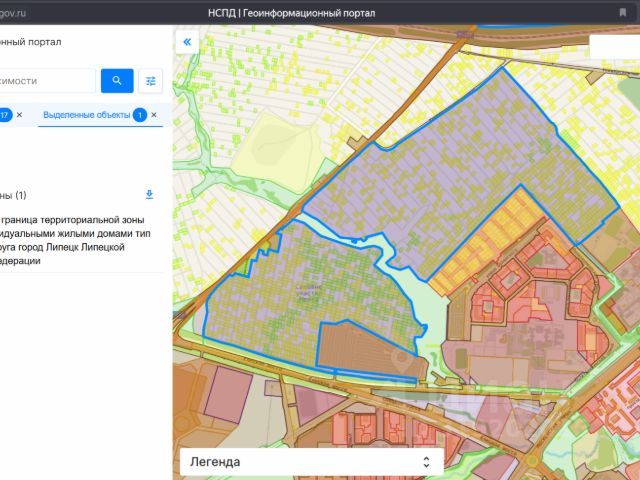
Task: Switch to the Выделенные объекты tab
Action: click(x=87, y=115)
